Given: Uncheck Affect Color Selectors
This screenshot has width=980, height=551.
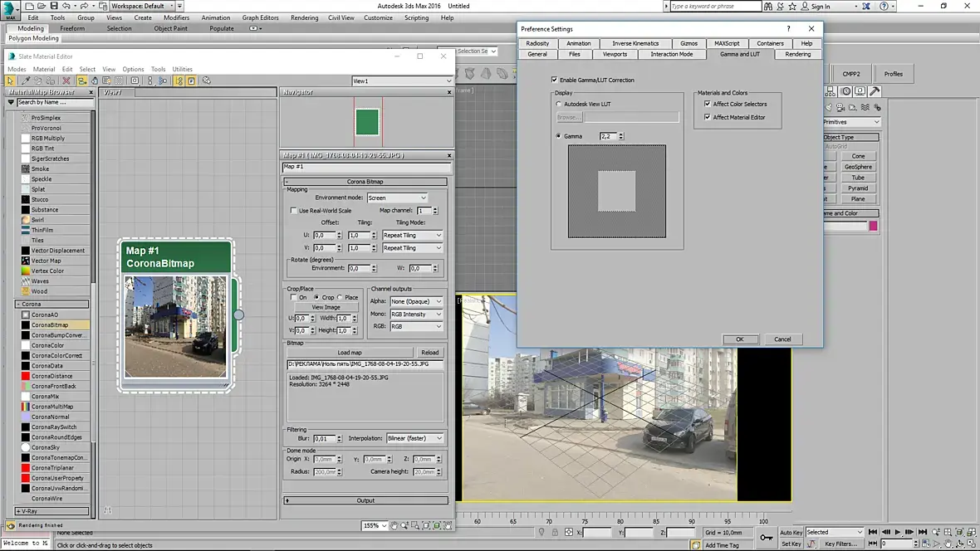Looking at the screenshot, I should [708, 104].
